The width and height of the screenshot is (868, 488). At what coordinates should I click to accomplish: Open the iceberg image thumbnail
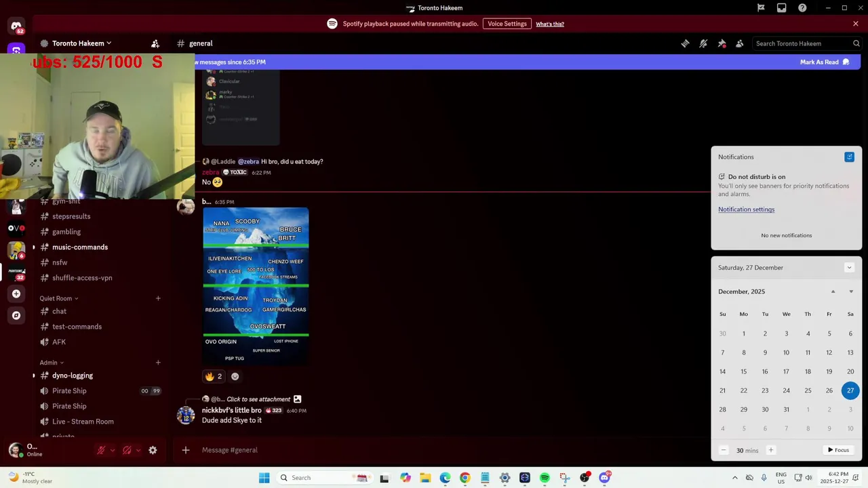point(256,286)
